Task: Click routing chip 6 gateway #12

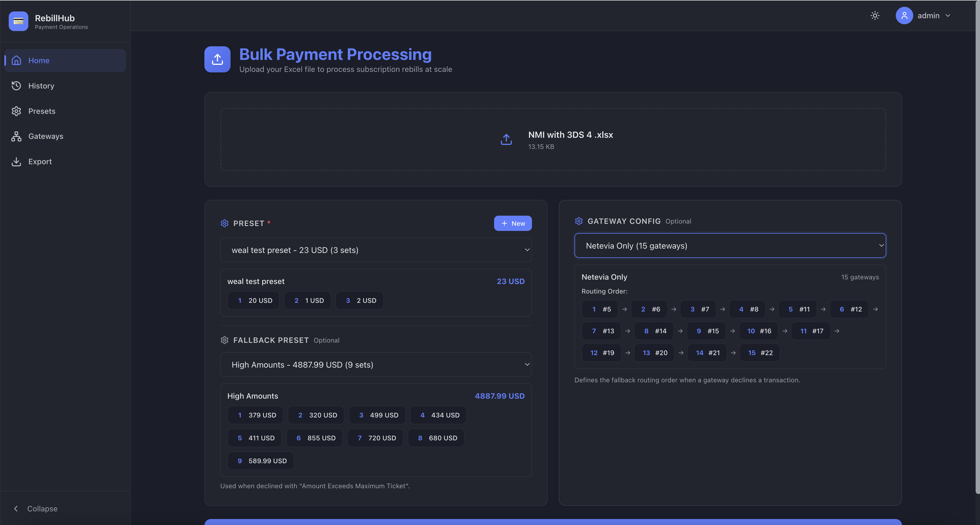Action: tap(849, 309)
